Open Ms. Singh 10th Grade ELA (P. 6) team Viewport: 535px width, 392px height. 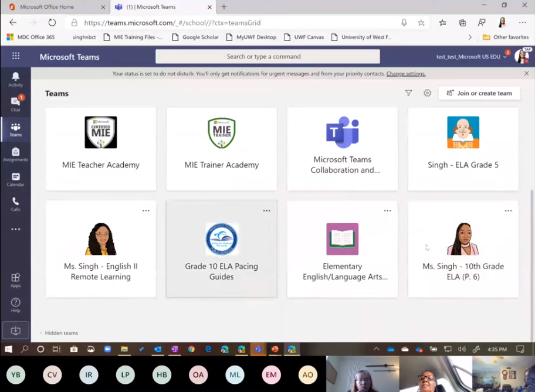[x=463, y=249]
